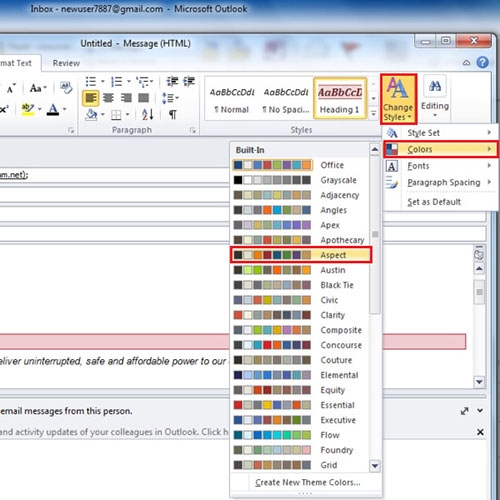
Task: Switch to the Review tab
Action: click(66, 63)
